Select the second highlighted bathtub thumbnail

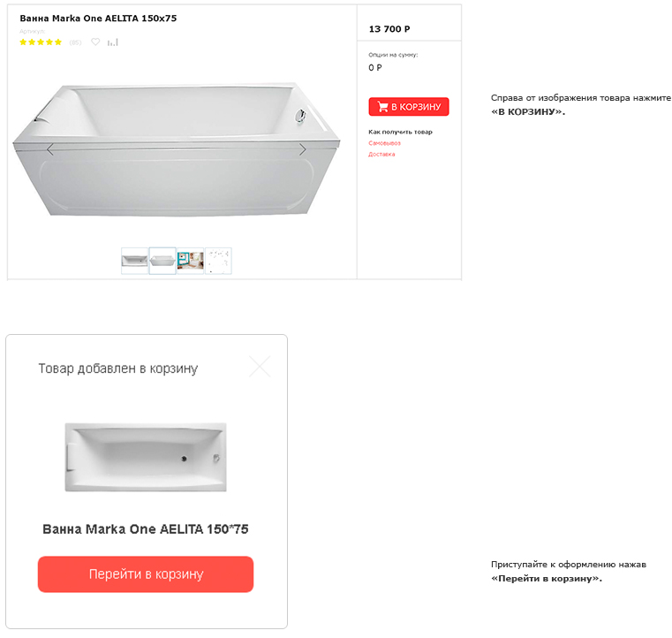click(x=162, y=261)
